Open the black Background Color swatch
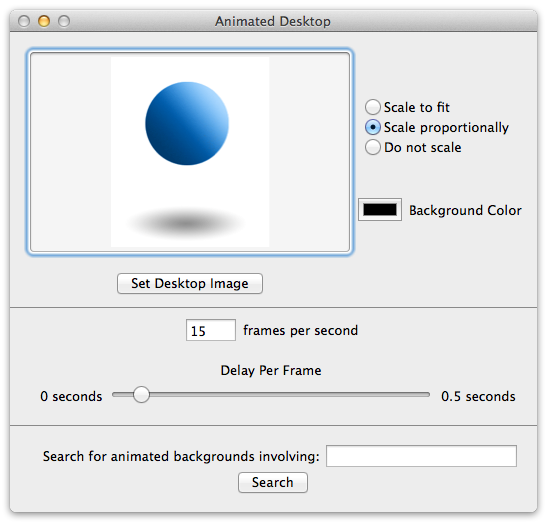The width and height of the screenshot is (547, 522). coord(380,210)
